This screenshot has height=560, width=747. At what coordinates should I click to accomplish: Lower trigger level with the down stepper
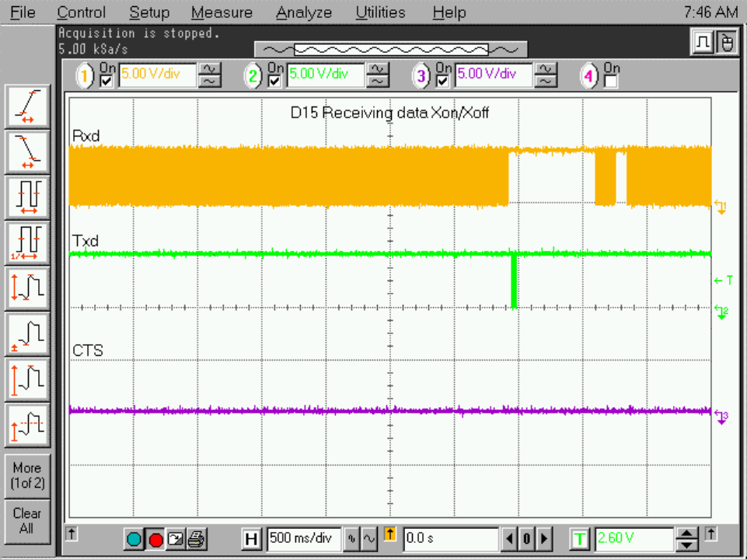686,544
